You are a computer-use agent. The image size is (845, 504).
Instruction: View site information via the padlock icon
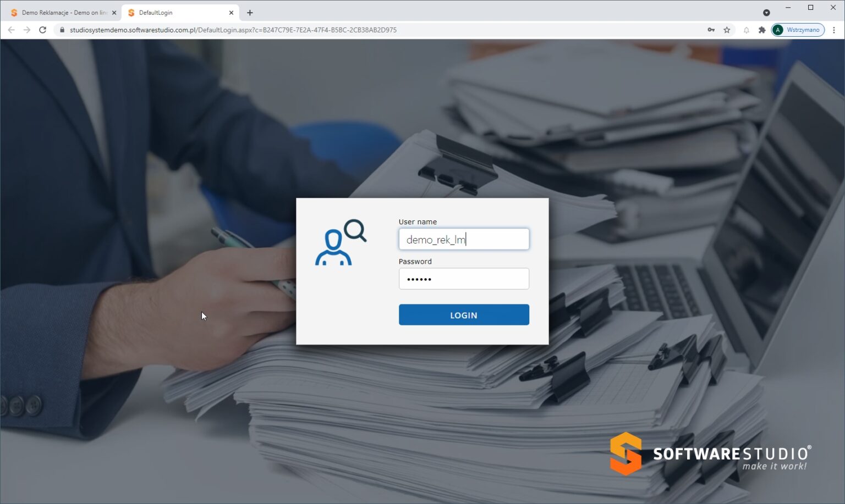pyautogui.click(x=62, y=30)
